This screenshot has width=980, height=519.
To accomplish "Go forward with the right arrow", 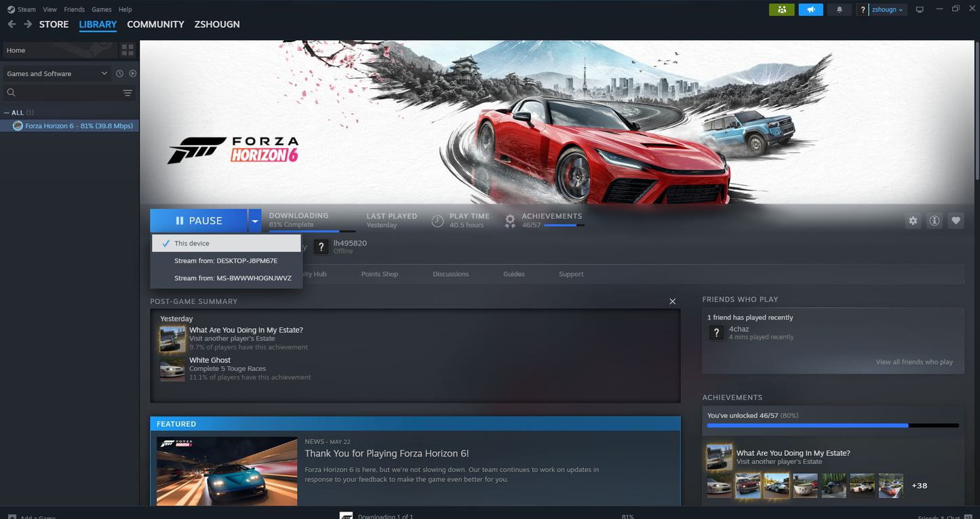I will [x=28, y=24].
